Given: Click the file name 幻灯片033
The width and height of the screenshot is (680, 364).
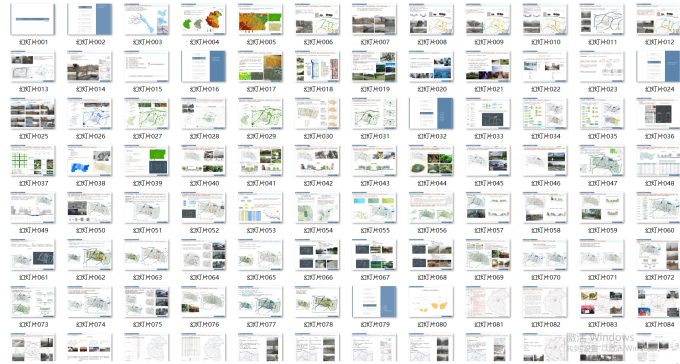Looking at the screenshot, I should 488,136.
